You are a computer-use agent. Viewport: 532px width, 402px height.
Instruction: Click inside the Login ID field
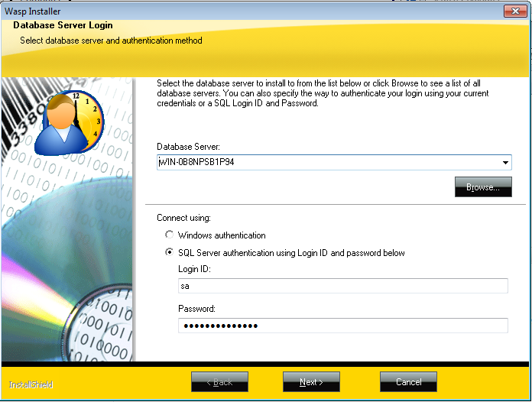click(x=343, y=286)
